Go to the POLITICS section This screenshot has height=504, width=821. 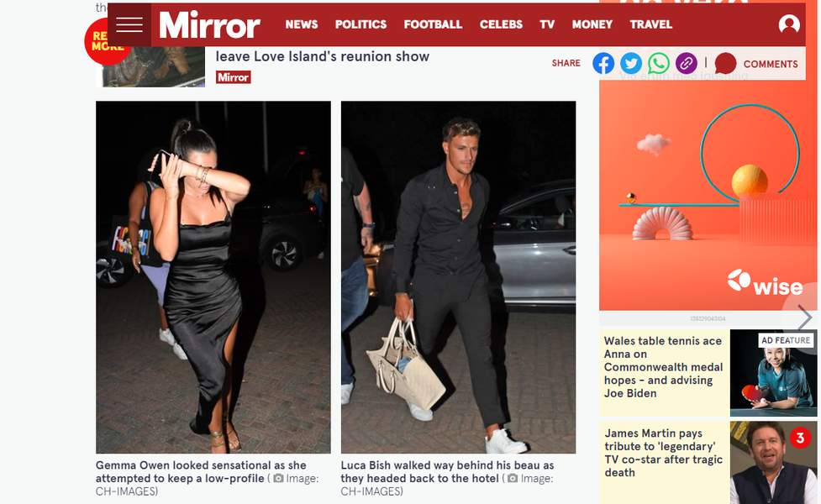pos(361,24)
